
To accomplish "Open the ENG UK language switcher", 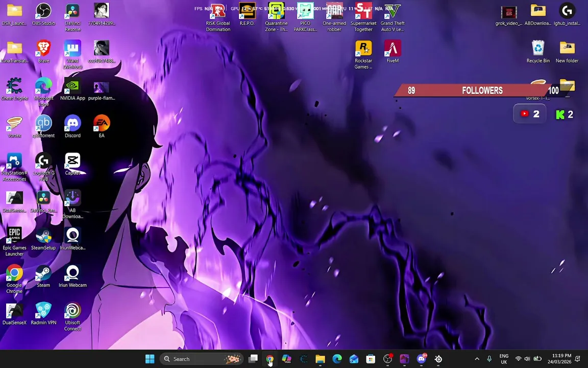I will pyautogui.click(x=504, y=359).
